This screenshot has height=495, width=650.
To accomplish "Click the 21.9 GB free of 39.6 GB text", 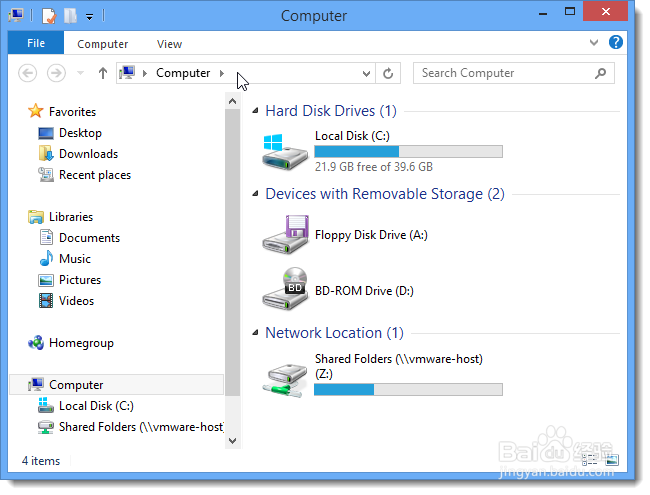I will click(x=374, y=167).
